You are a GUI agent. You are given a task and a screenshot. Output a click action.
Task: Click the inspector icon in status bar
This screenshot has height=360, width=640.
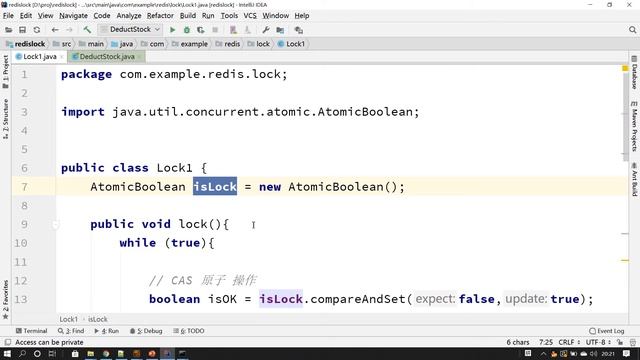click(x=632, y=342)
